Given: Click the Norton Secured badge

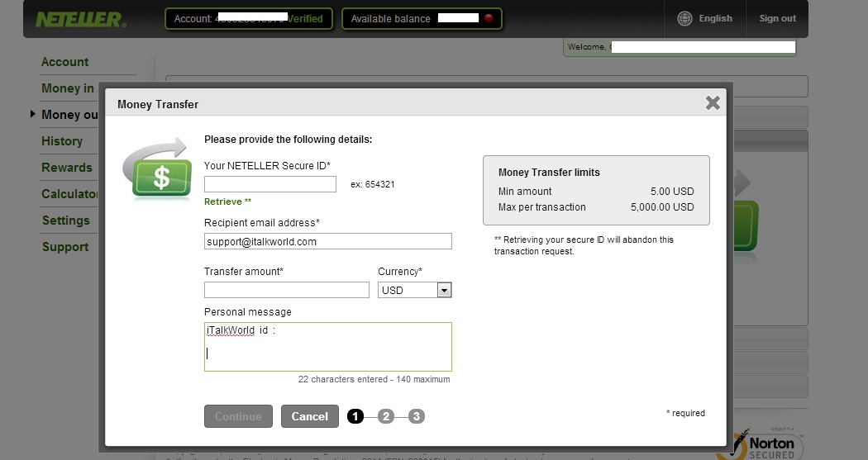Looking at the screenshot, I should (x=760, y=444).
